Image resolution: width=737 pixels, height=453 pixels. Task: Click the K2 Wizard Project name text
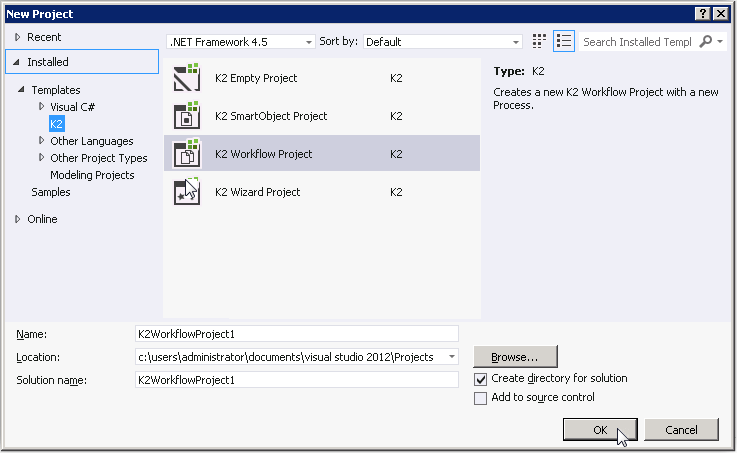(258, 192)
